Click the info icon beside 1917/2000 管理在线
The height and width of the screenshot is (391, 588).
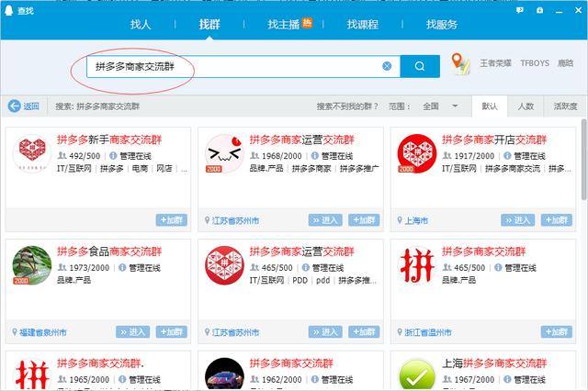coord(507,155)
